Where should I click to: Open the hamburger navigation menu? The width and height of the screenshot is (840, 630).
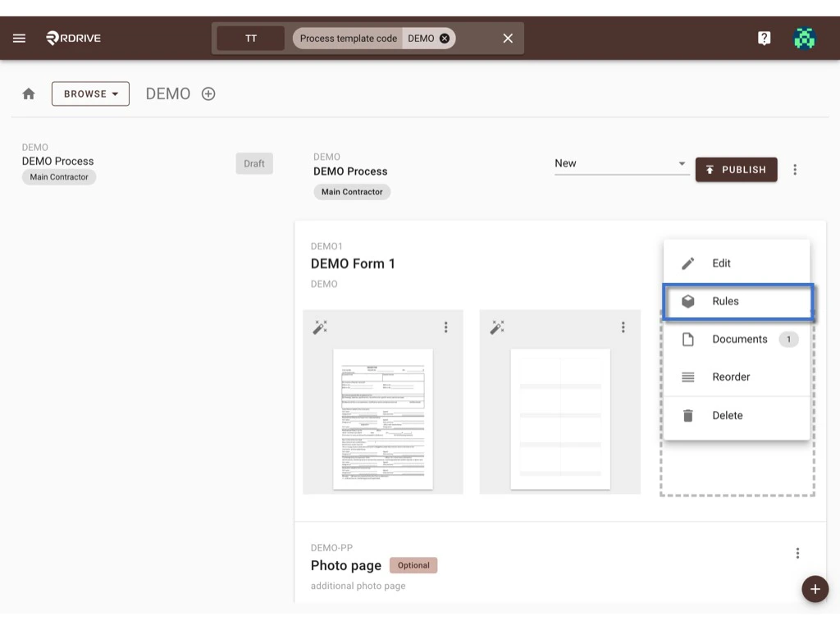[x=19, y=38]
